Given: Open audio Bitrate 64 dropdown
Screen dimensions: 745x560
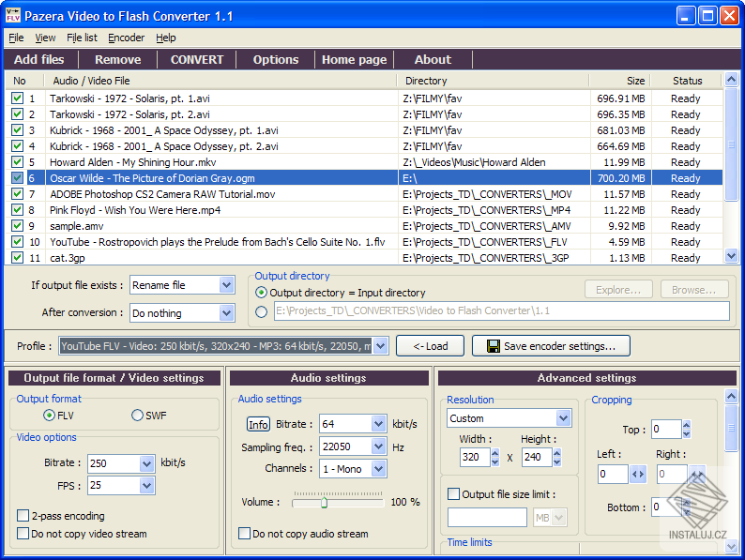Looking at the screenshot, I should click(x=378, y=424).
